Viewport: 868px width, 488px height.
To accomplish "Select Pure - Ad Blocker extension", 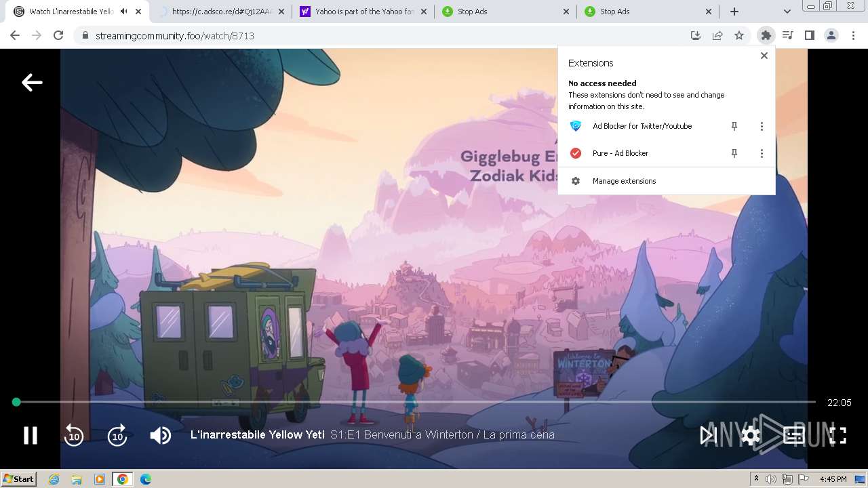I will tap(642, 153).
